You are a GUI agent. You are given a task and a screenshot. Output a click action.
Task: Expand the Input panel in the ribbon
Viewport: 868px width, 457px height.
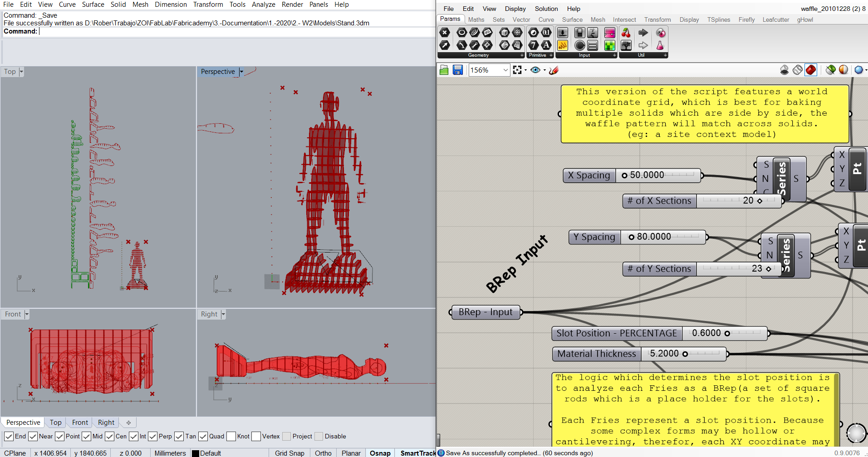pyautogui.click(x=614, y=55)
